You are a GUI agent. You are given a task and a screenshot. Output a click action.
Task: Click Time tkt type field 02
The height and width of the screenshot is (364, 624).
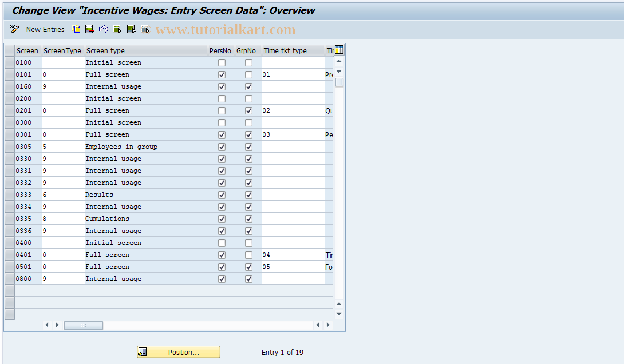tap(293, 110)
